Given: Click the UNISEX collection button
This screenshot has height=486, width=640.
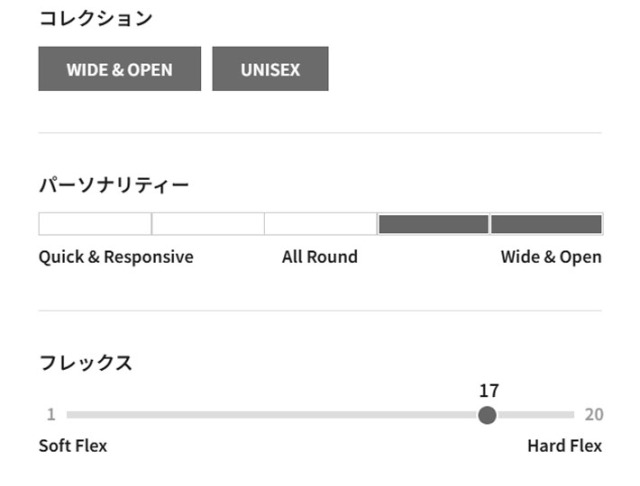Looking at the screenshot, I should point(270,69).
